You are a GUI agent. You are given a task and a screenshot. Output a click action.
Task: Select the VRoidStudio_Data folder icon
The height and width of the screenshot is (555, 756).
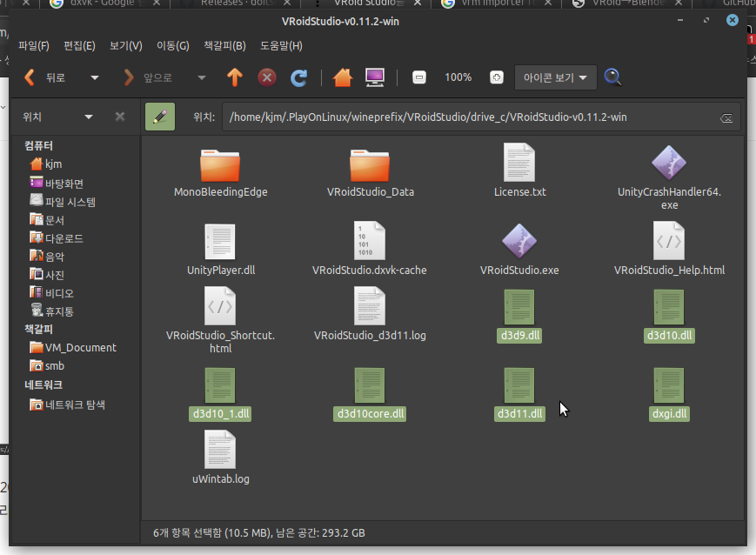point(370,166)
